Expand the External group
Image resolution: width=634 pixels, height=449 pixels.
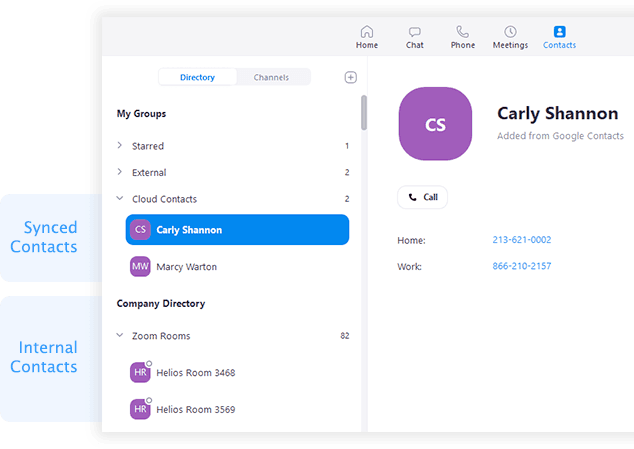(x=121, y=172)
